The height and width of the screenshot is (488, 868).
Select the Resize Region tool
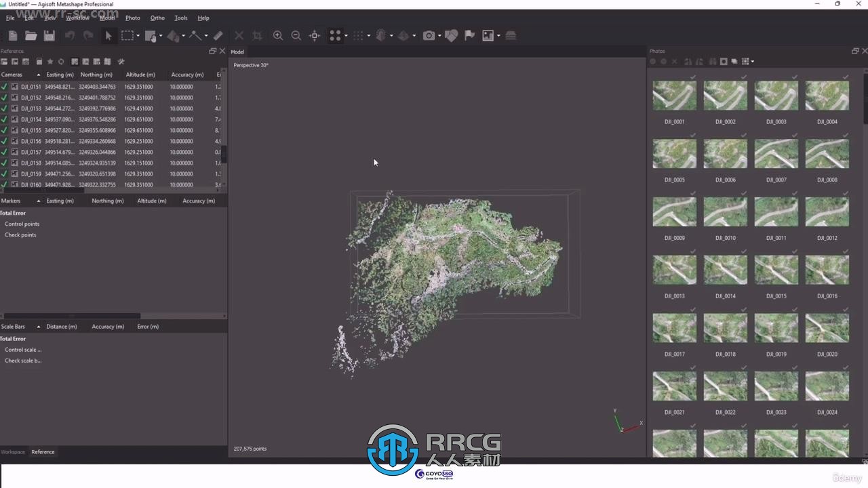point(151,35)
